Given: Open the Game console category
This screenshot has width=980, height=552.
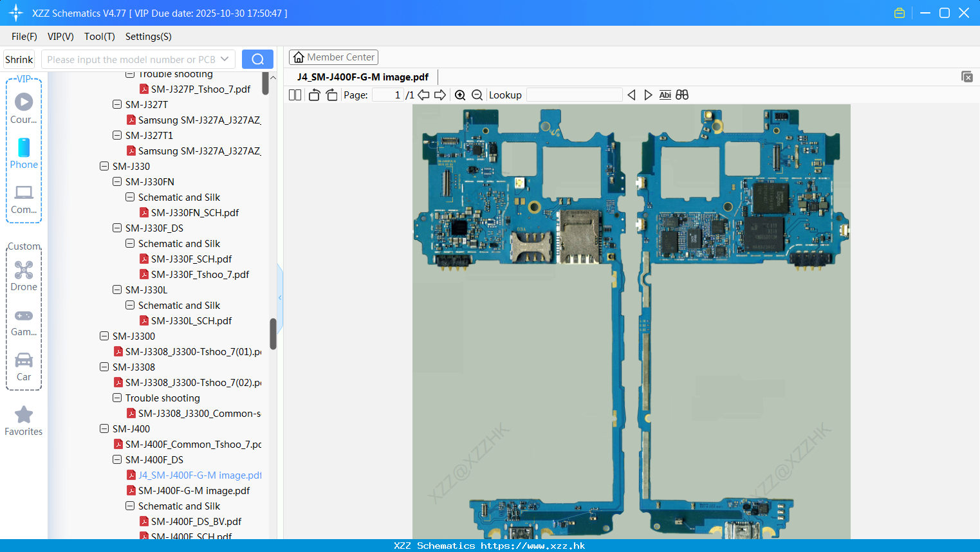Looking at the screenshot, I should click(24, 322).
